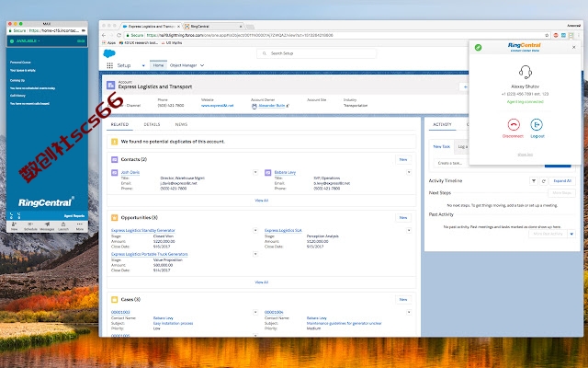Click New button in Opportunities section
588x368 pixels.
click(403, 218)
